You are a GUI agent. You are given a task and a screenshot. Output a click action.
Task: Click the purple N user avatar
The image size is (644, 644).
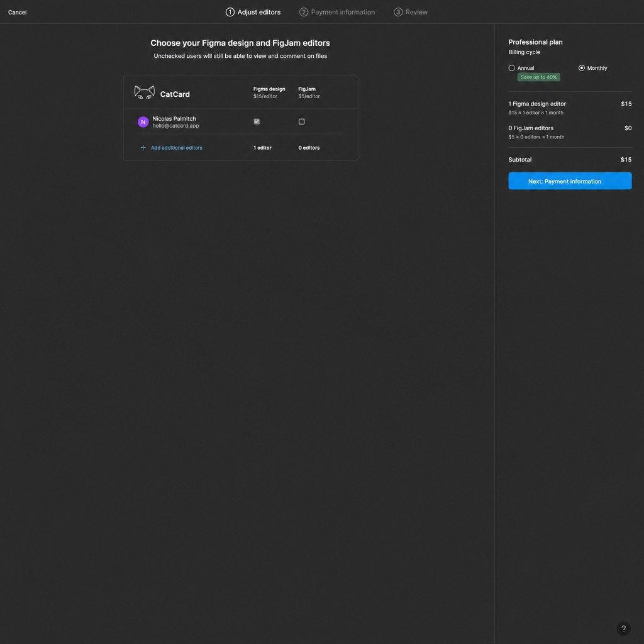coord(143,122)
